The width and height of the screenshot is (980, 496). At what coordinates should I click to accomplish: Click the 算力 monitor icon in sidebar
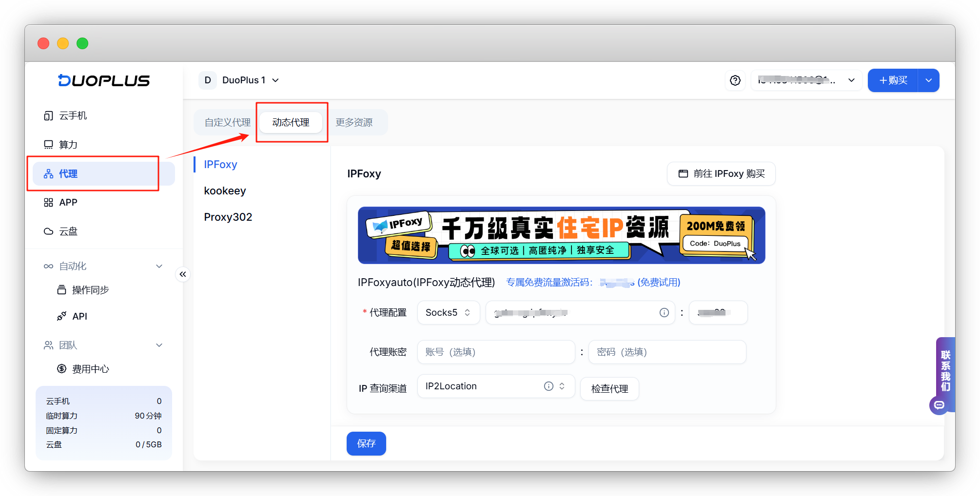coord(48,145)
